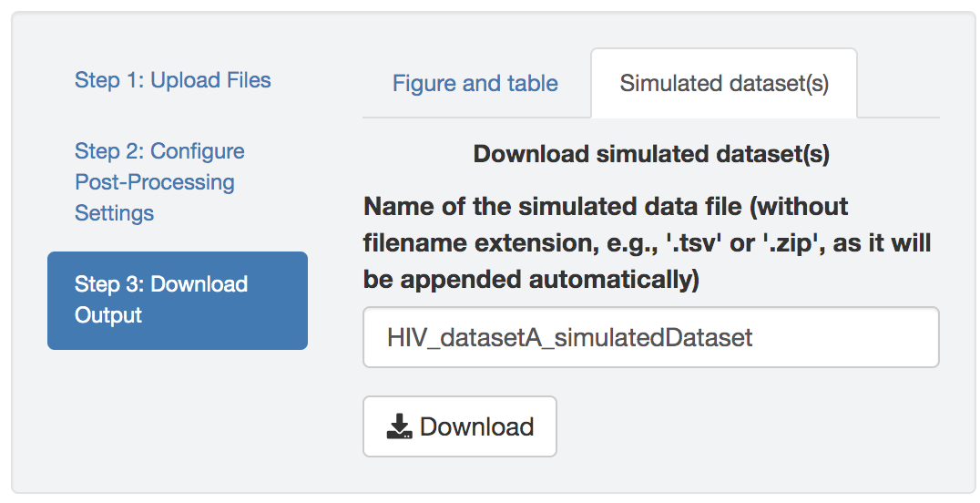Select the Simulated dataset(s) tab

724,84
